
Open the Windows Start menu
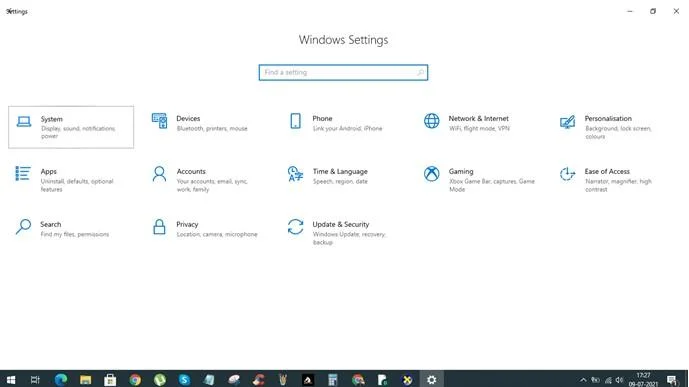coord(11,380)
